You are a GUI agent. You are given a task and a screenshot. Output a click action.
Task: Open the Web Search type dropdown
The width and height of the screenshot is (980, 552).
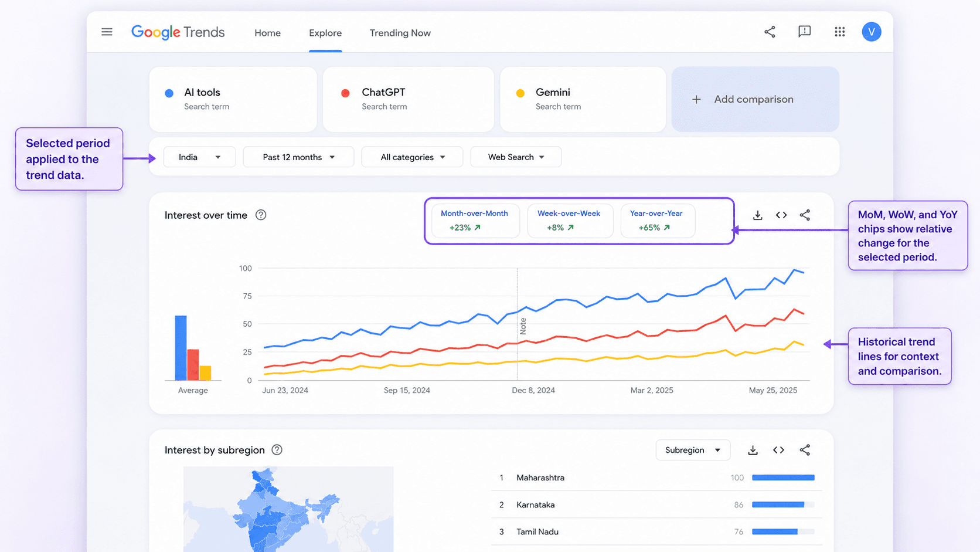click(516, 157)
